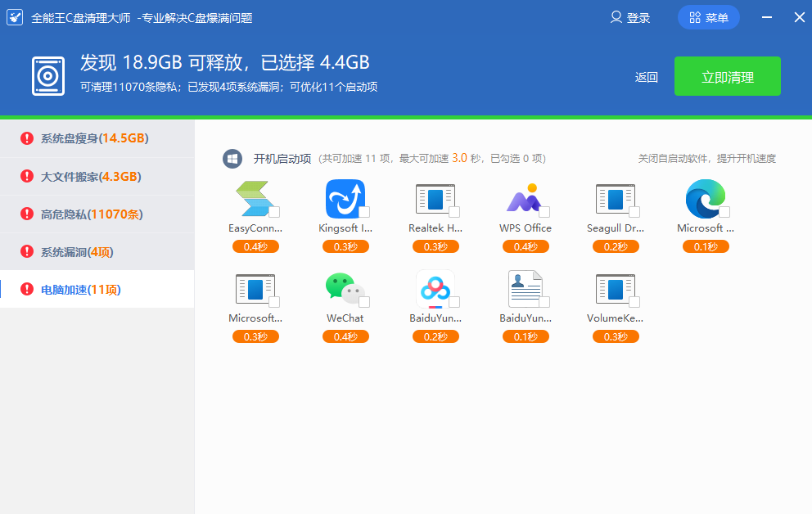This screenshot has height=514, width=812.
Task: Click the Microsoft Edge startup icon
Action: click(x=705, y=199)
